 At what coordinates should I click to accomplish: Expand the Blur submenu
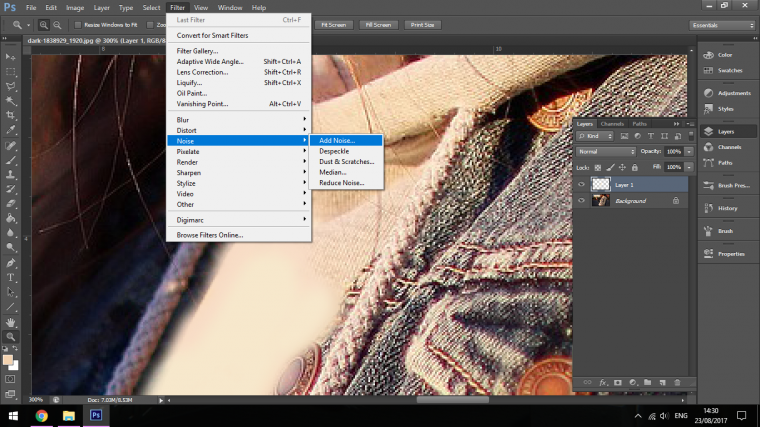click(x=238, y=120)
